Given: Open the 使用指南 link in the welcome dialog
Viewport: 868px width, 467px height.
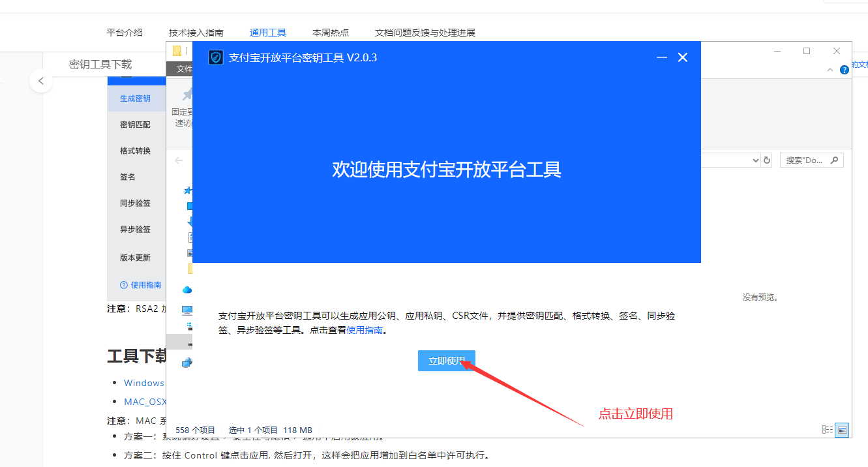Looking at the screenshot, I should 365,330.
